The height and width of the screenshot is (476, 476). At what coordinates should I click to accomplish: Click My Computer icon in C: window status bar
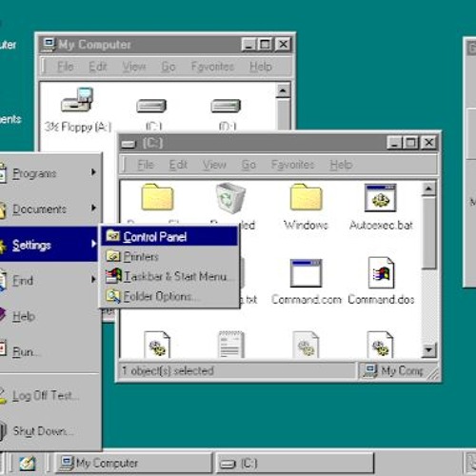pyautogui.click(x=370, y=370)
